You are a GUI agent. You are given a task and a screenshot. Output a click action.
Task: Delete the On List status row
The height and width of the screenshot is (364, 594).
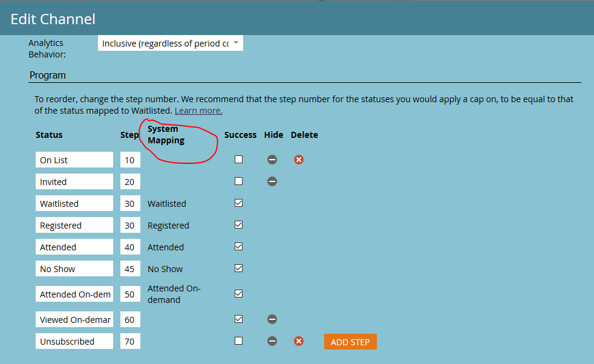(x=298, y=160)
